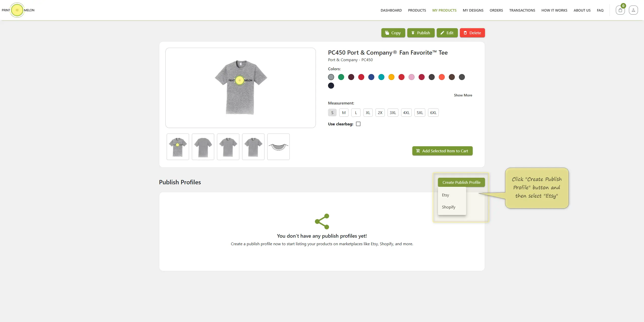Click the green Publish button
This screenshot has height=322, width=644.
pos(421,33)
